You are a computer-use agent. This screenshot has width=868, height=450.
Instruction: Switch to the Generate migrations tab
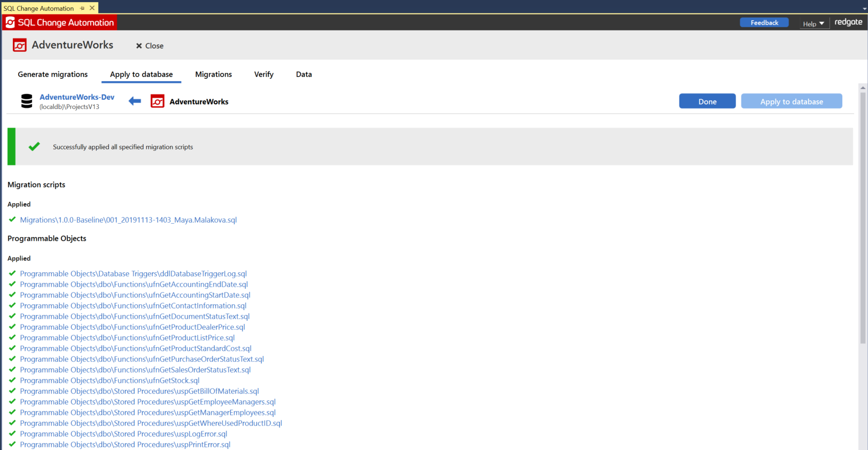point(53,74)
